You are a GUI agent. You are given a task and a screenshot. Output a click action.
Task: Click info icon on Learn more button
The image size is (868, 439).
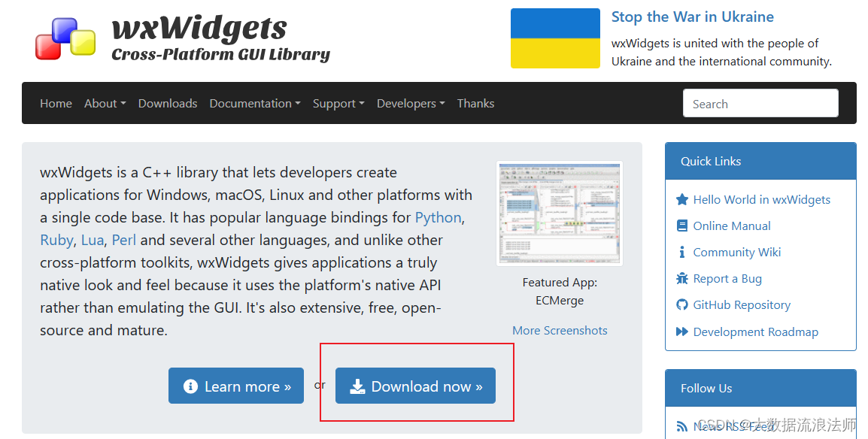(x=190, y=386)
